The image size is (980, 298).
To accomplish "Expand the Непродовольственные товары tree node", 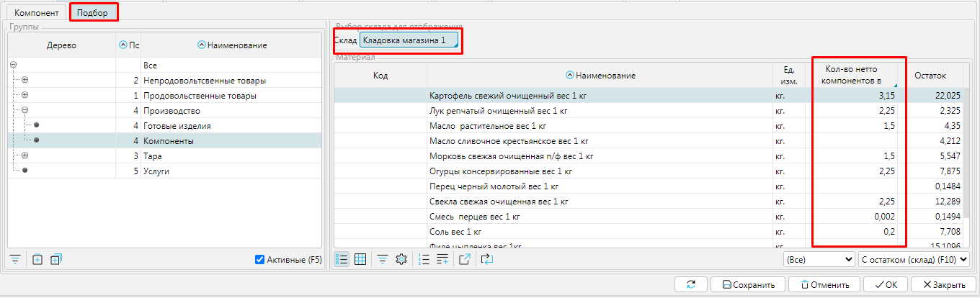I will point(25,80).
